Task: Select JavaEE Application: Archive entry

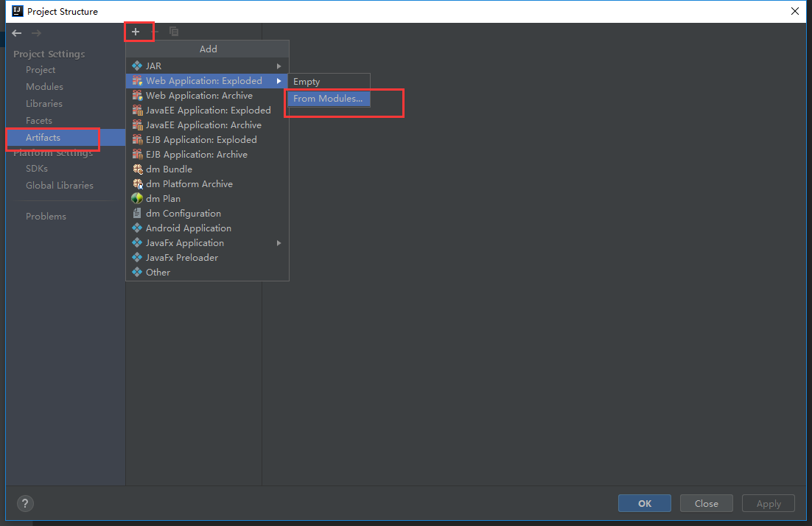Action: (x=207, y=125)
